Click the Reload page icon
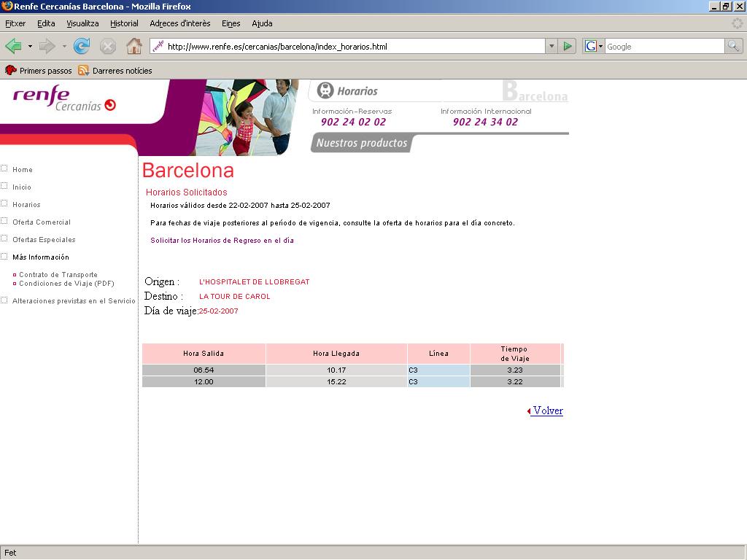Image resolution: width=747 pixels, height=560 pixels. (x=82, y=47)
